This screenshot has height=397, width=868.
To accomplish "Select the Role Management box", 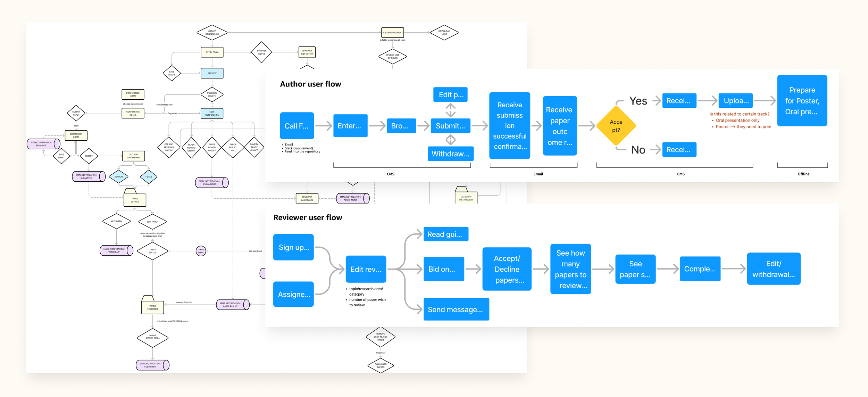I will coord(392,33).
